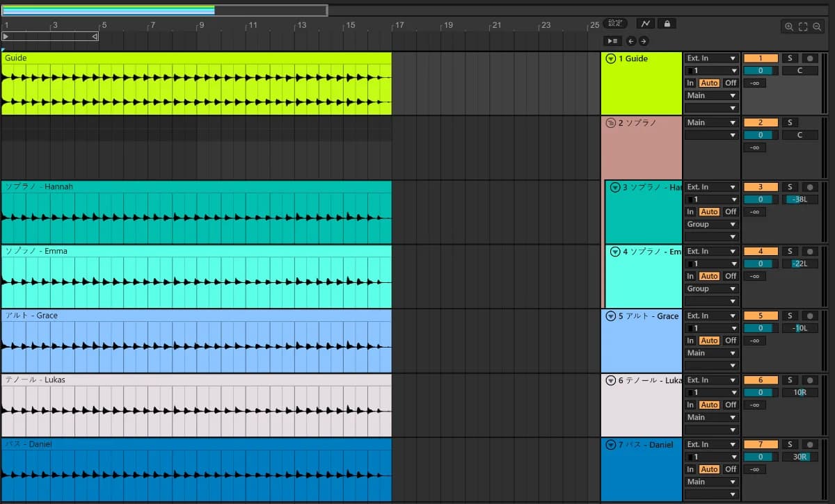Solo track 6 テノール - Lukas
835x504 pixels.
(790, 380)
